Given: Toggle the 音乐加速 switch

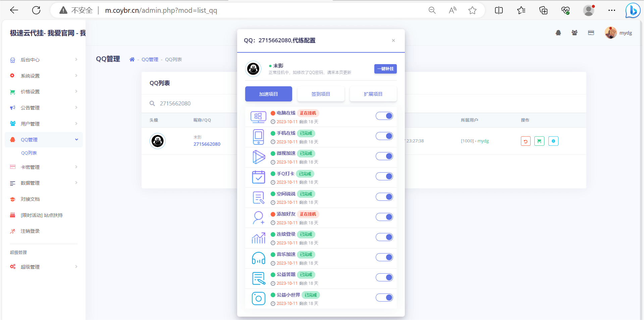Looking at the screenshot, I should coord(384,257).
